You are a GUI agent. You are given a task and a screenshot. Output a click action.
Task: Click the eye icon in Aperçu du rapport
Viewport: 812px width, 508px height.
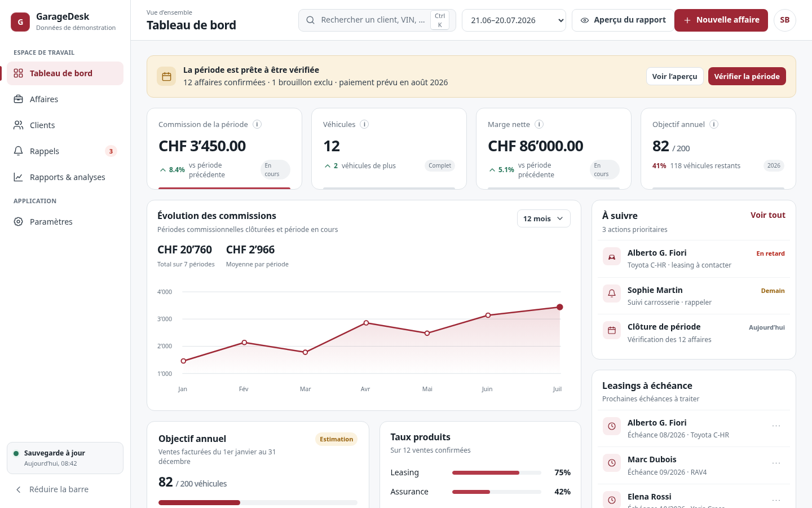[x=585, y=20]
